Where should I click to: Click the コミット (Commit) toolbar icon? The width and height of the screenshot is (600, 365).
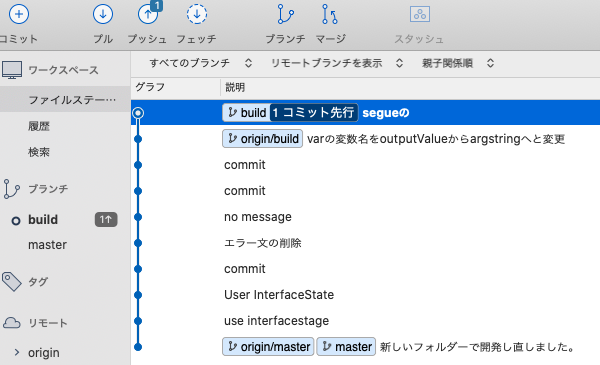coord(19,14)
